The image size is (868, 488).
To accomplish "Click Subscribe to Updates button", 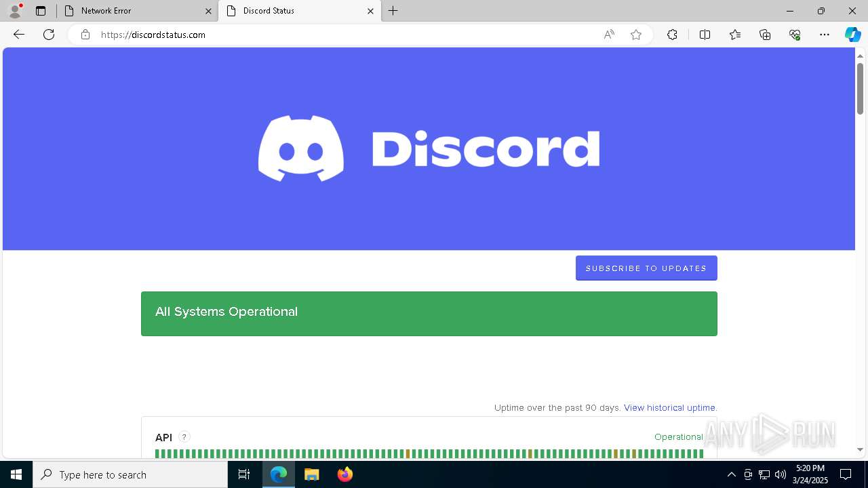I will point(646,268).
